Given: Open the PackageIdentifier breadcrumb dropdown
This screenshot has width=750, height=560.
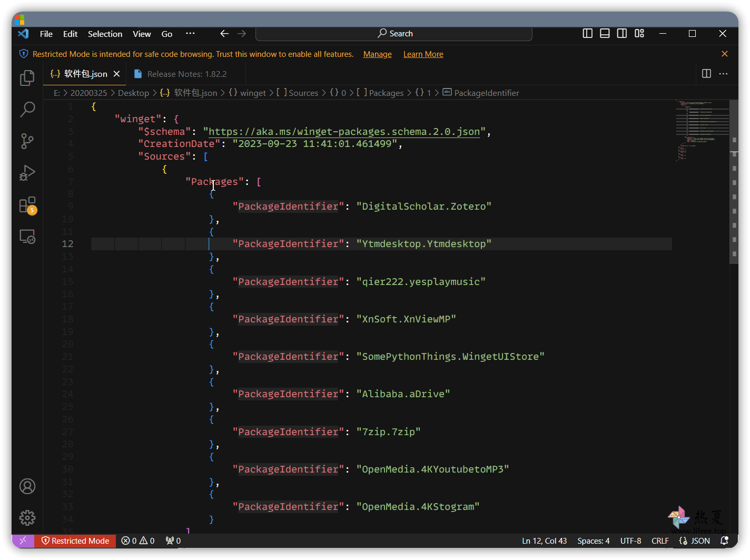Looking at the screenshot, I should 481,93.
